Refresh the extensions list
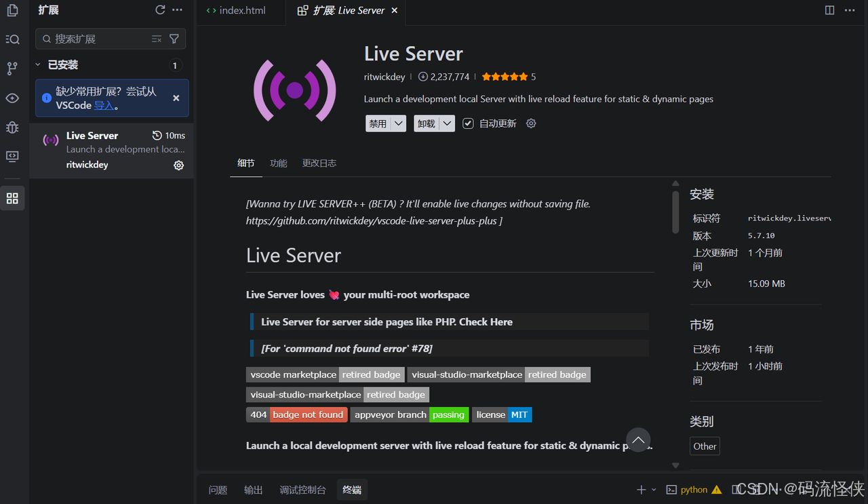 [x=160, y=10]
